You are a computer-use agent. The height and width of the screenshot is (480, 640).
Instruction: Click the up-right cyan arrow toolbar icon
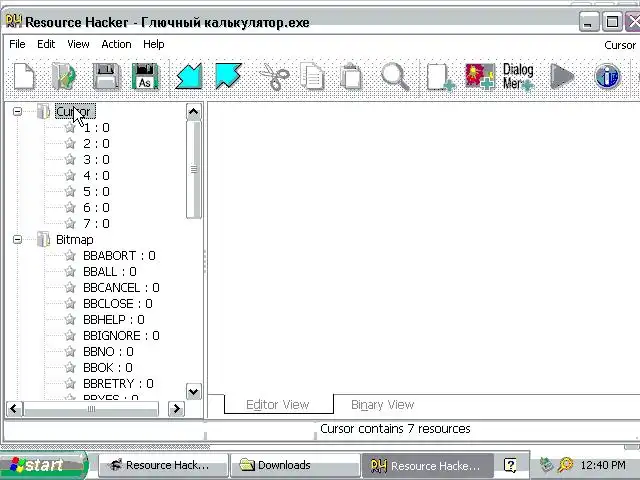[229, 76]
